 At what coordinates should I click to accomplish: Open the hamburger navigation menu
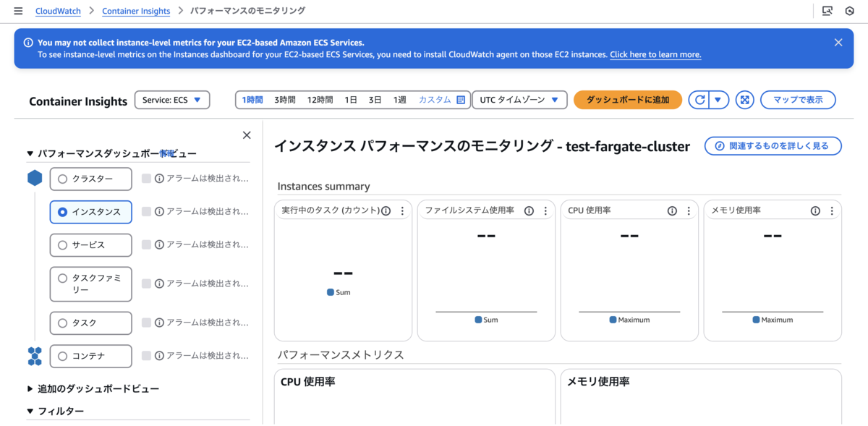point(18,11)
